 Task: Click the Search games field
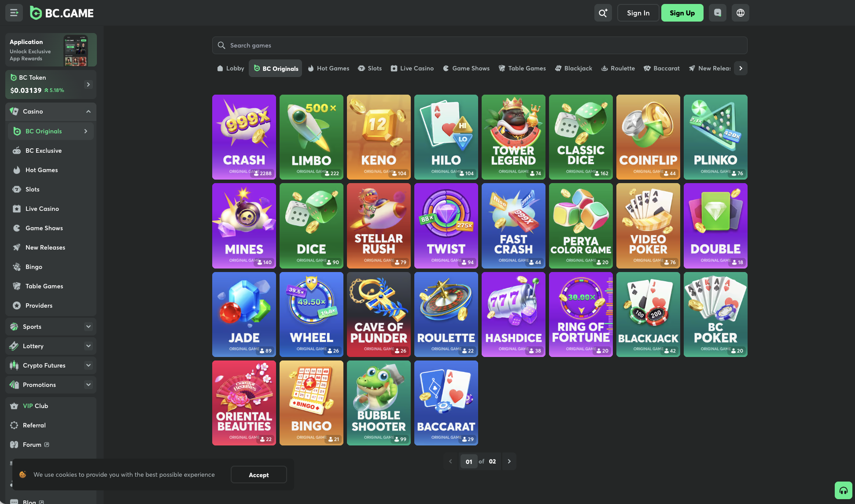point(479,45)
